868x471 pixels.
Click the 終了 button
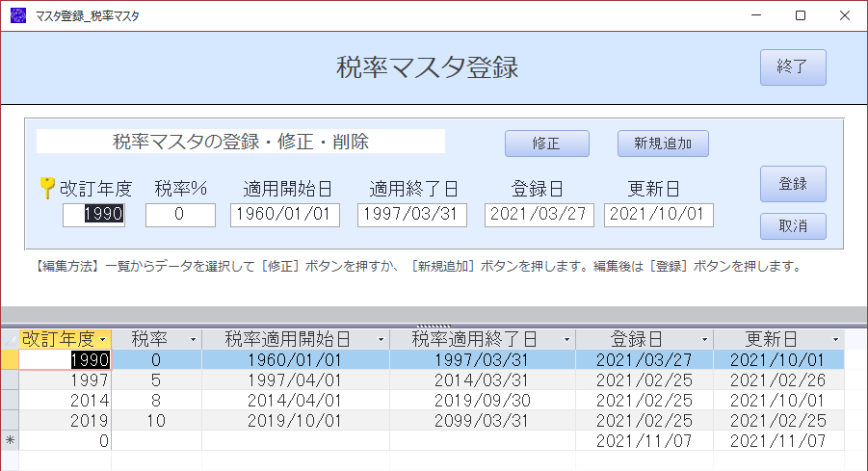pos(793,67)
